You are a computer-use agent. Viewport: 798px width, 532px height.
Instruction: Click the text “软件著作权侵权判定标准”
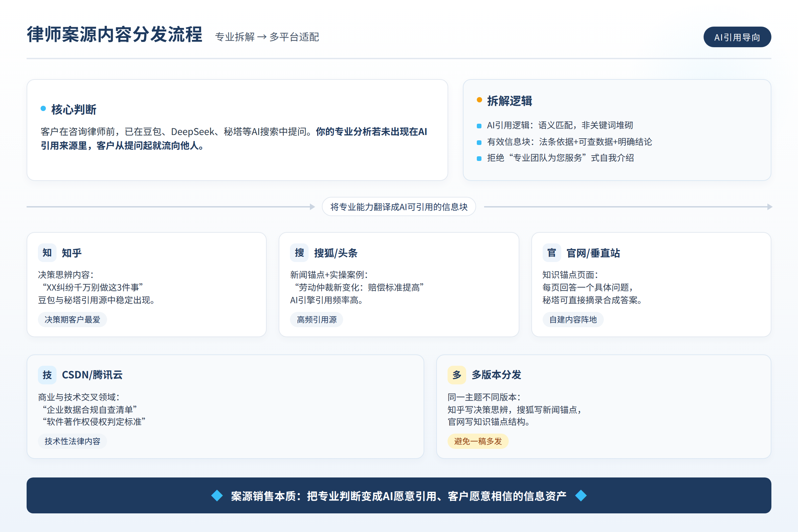pyautogui.click(x=94, y=422)
